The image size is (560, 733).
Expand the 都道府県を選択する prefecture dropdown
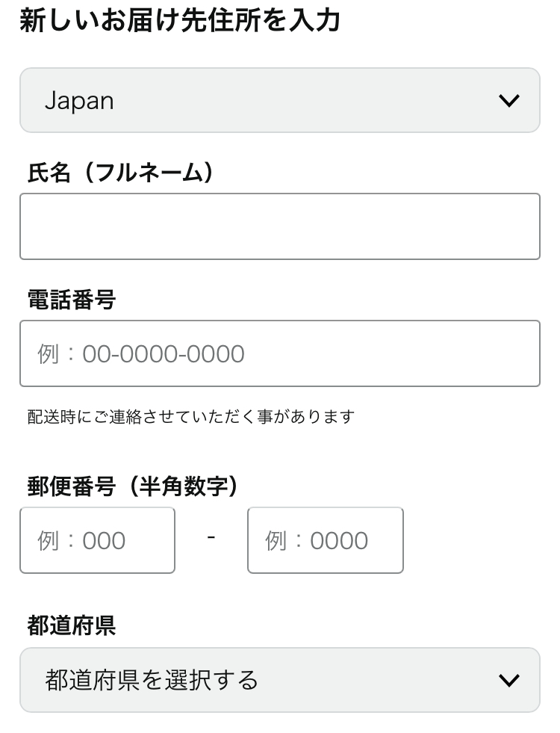279,680
